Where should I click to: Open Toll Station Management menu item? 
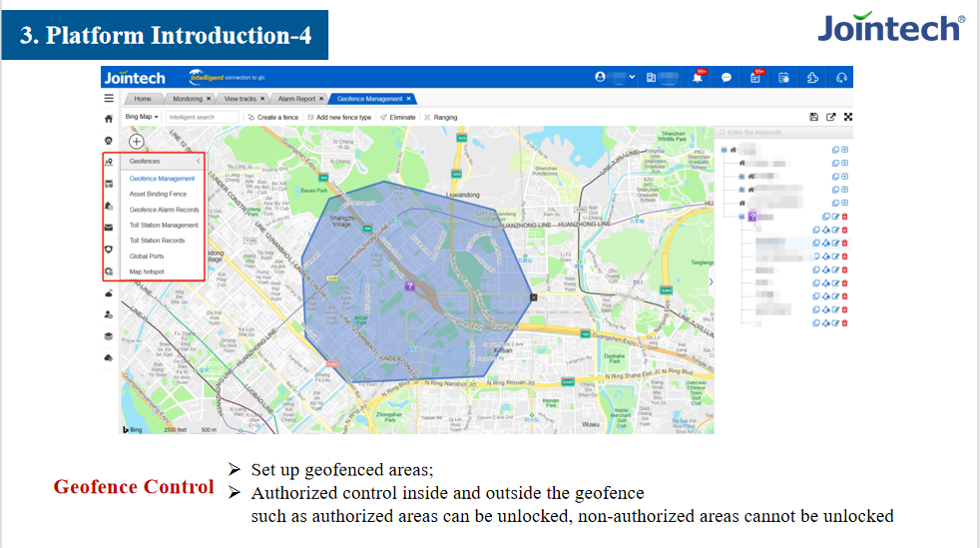(x=164, y=226)
